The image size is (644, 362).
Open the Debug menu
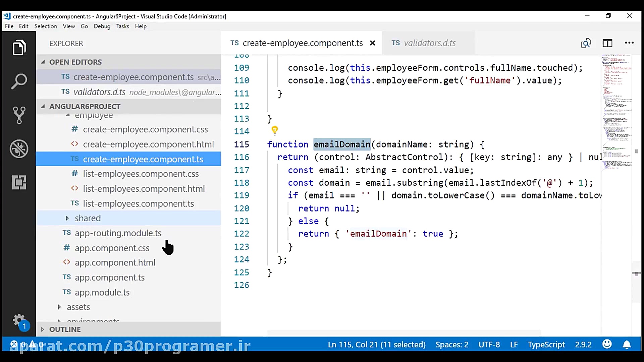[102, 26]
